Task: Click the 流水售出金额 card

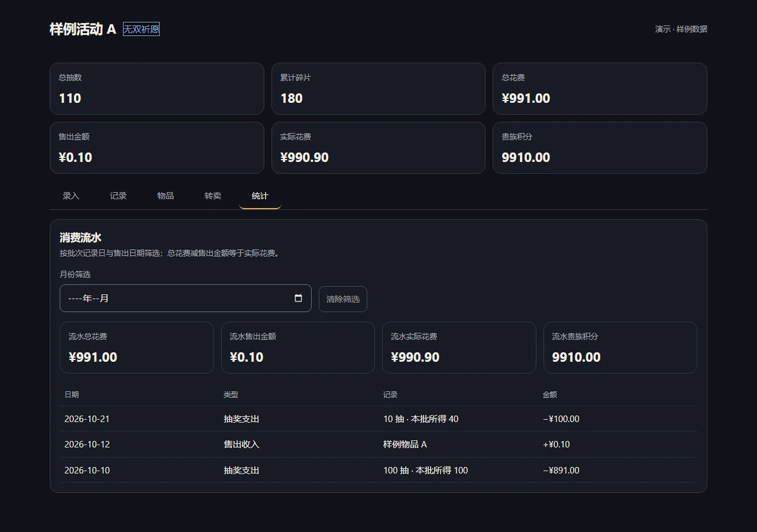Action: tap(298, 348)
